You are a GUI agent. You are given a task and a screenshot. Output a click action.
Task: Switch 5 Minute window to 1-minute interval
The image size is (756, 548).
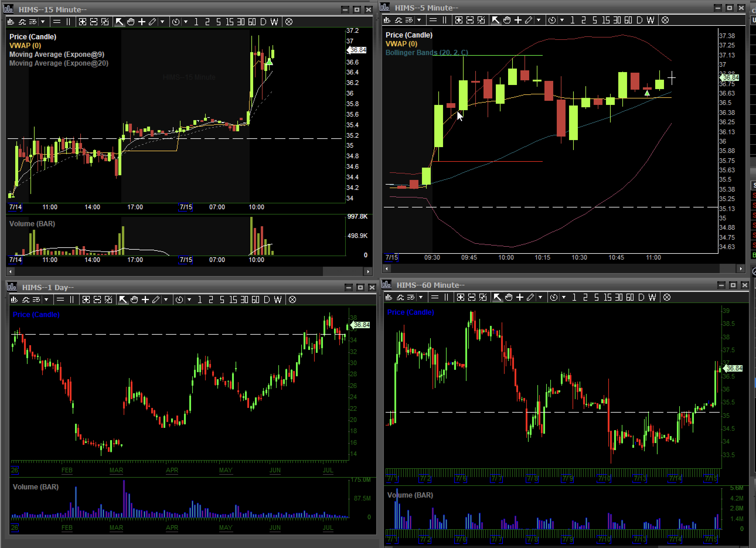pos(572,20)
